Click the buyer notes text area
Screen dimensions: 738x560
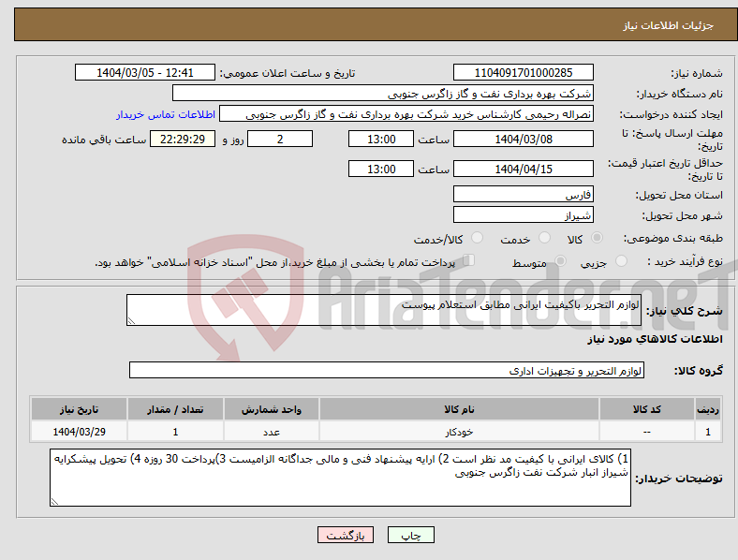point(340,478)
